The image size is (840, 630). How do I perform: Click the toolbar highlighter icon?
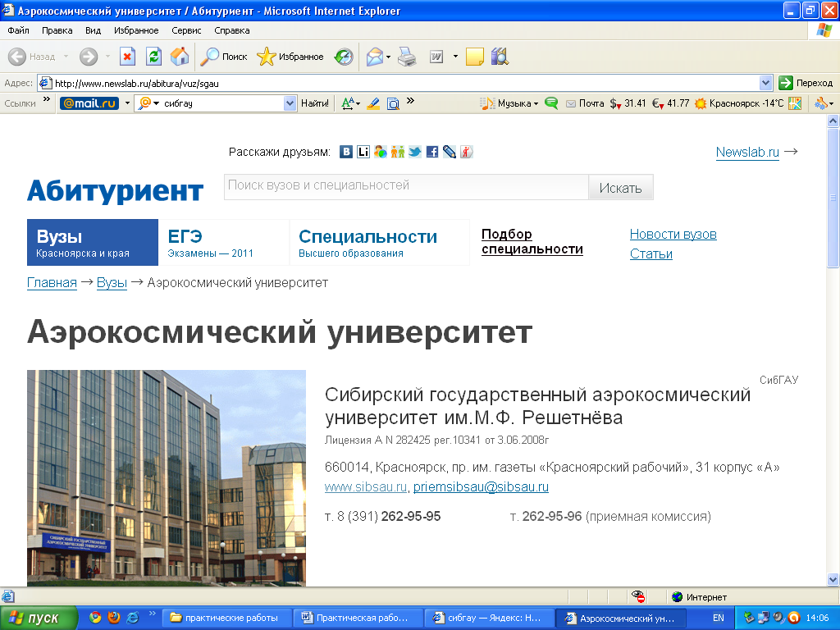373,103
